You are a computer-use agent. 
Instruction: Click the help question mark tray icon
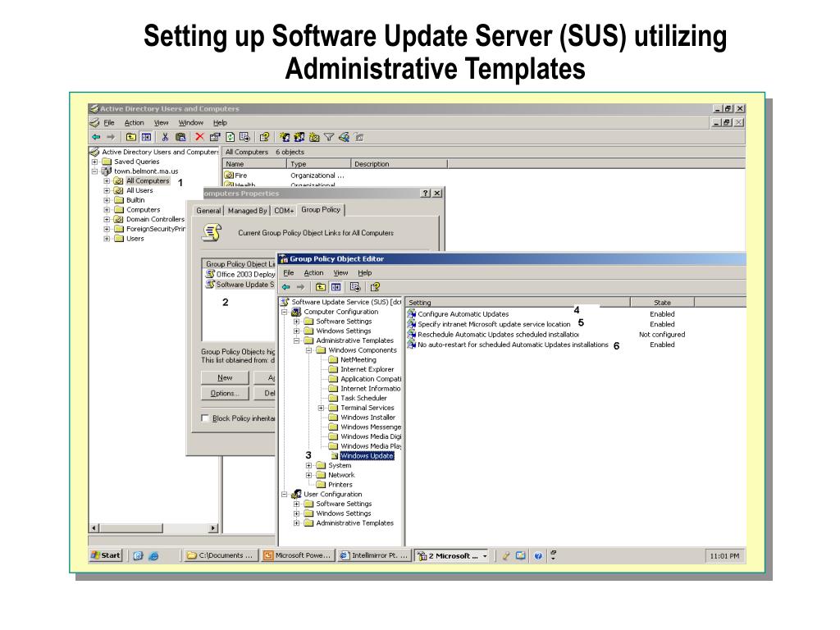(x=538, y=555)
